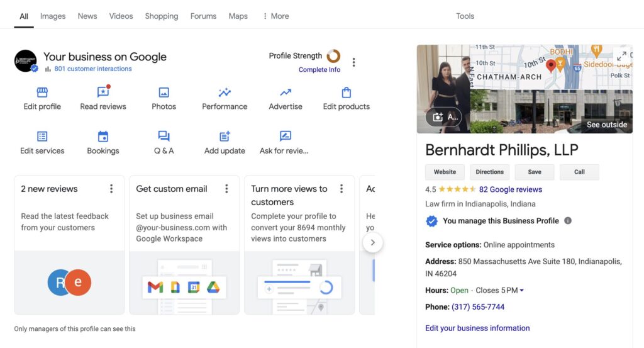
Task: Click the address 850 Massachusetts Ave text
Action: pos(524,267)
